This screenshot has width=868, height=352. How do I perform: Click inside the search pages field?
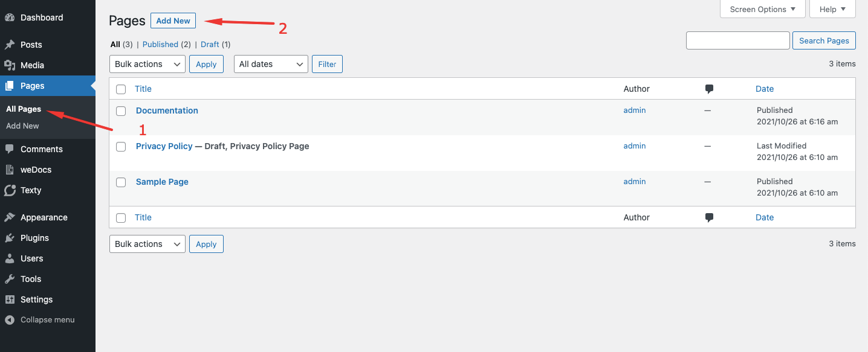(x=737, y=40)
